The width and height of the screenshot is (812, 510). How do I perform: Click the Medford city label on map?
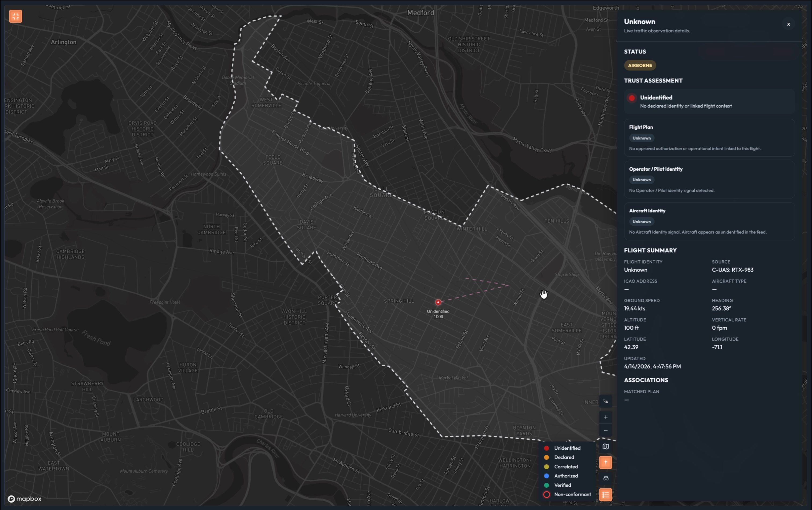point(420,13)
